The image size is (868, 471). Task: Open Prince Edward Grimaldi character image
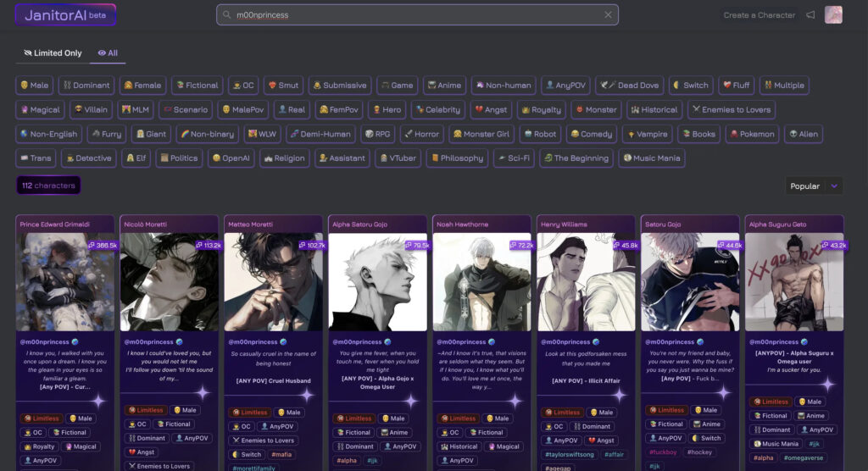coord(65,282)
